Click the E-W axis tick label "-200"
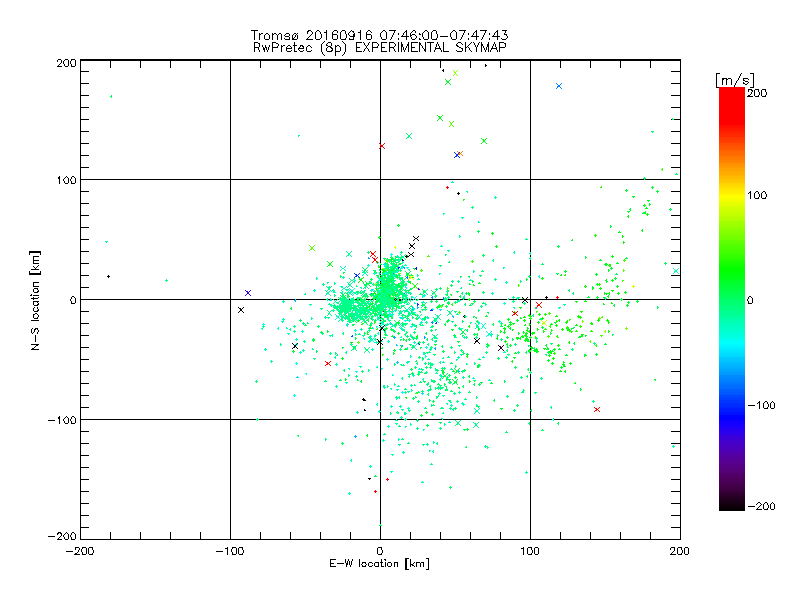Viewport: 800px width, 600px height. [x=80, y=551]
